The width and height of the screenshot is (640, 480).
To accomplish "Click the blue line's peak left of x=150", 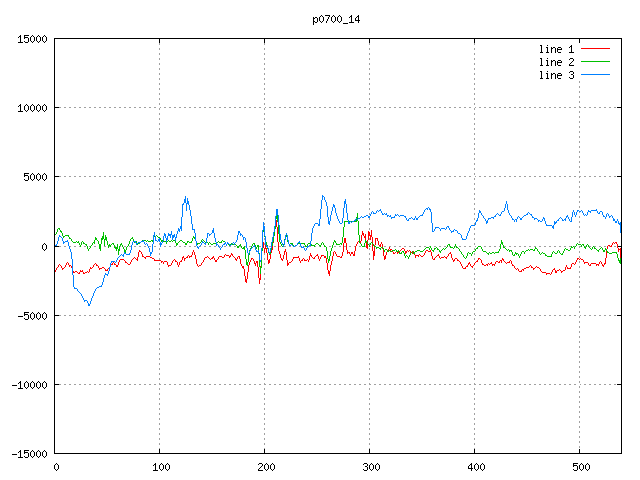I will click(185, 197).
